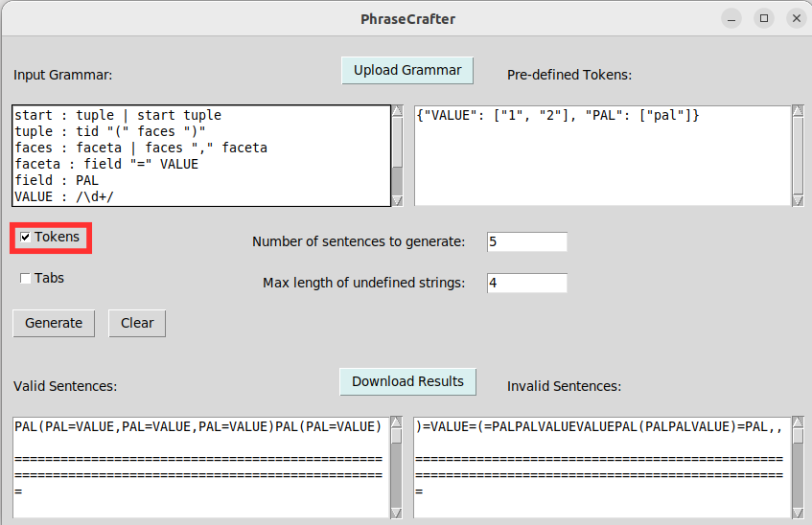Click the Pre-defined Tokens scrollbar up arrow
Image resolution: width=812 pixels, height=525 pixels.
pos(798,111)
